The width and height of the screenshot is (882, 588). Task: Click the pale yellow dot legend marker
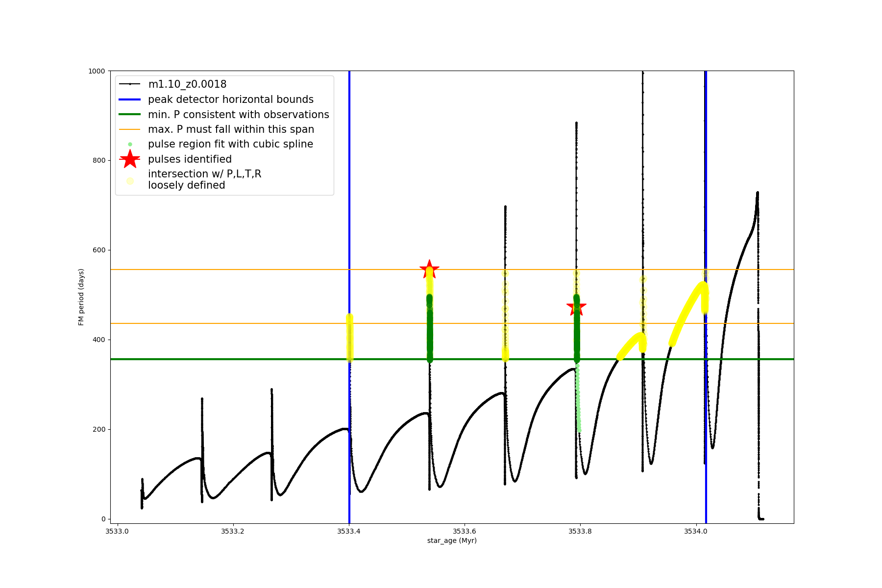coord(130,181)
